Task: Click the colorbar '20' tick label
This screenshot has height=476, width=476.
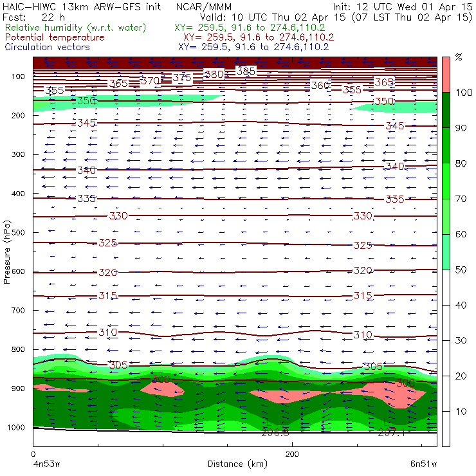Action: coord(461,376)
